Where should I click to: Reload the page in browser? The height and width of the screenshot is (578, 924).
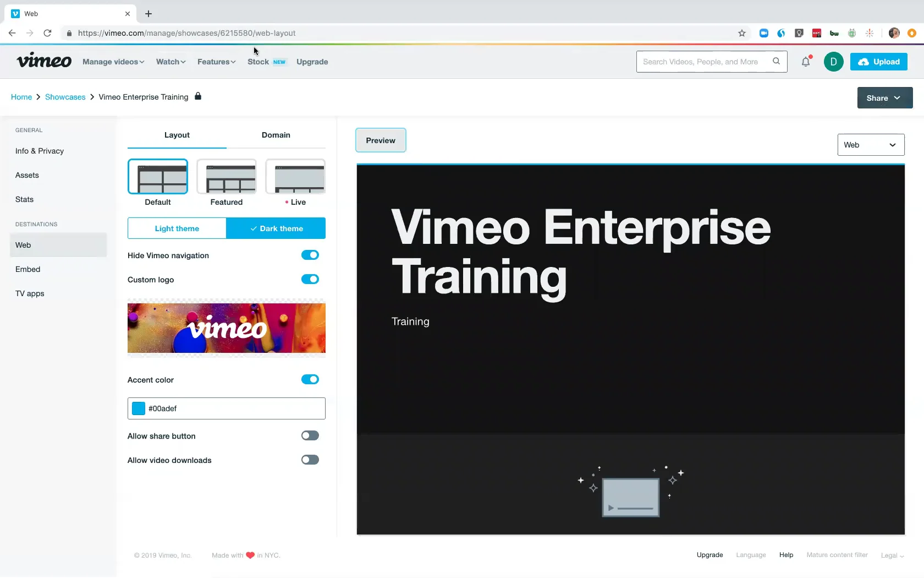click(x=48, y=33)
